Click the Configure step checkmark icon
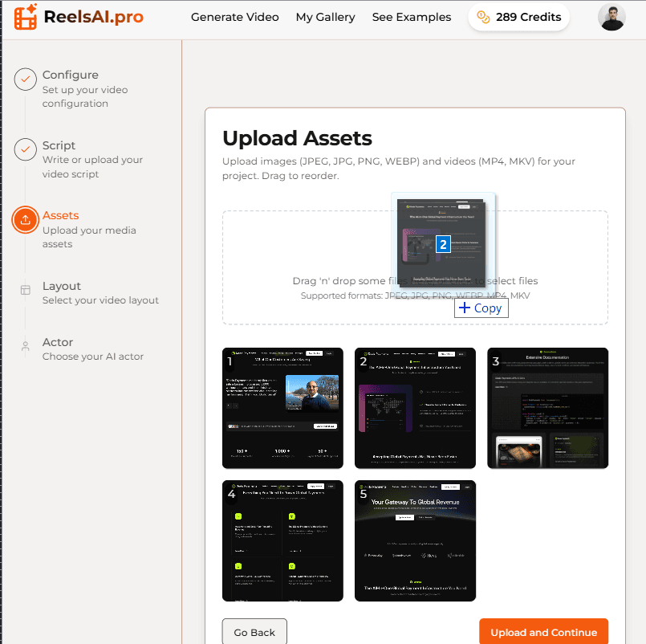 (x=24, y=80)
